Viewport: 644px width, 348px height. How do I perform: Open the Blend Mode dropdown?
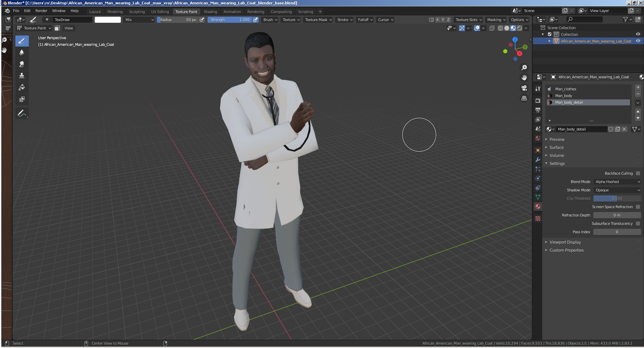click(x=617, y=182)
